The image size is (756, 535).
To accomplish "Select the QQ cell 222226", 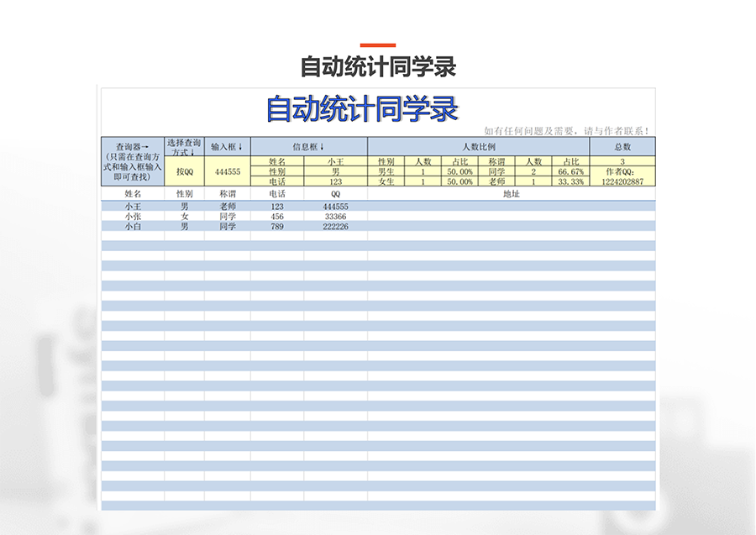I will 335,227.
